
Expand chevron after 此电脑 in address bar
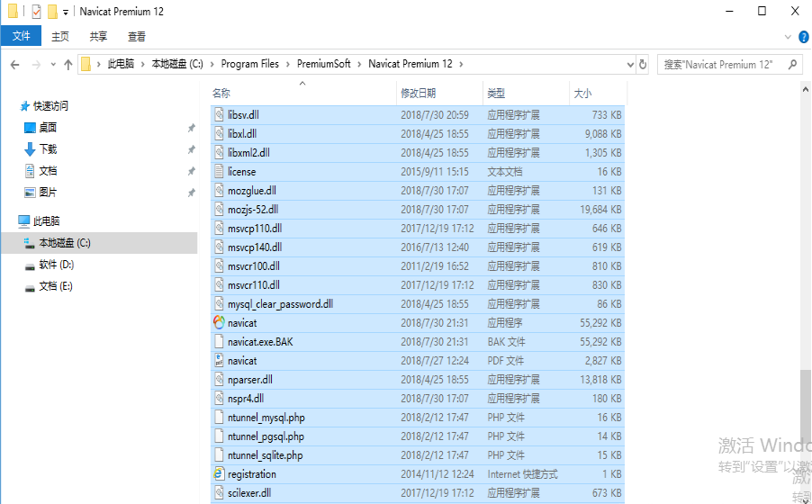point(143,64)
